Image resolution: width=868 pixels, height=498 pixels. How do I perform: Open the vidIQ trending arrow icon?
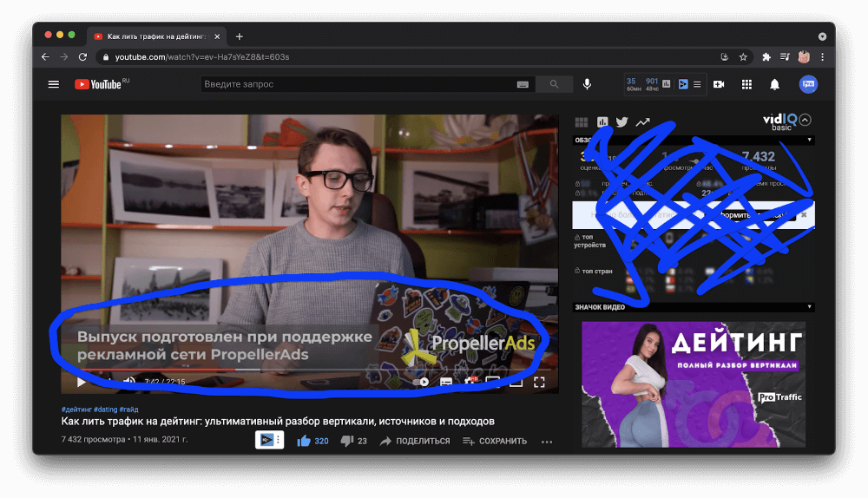point(643,122)
